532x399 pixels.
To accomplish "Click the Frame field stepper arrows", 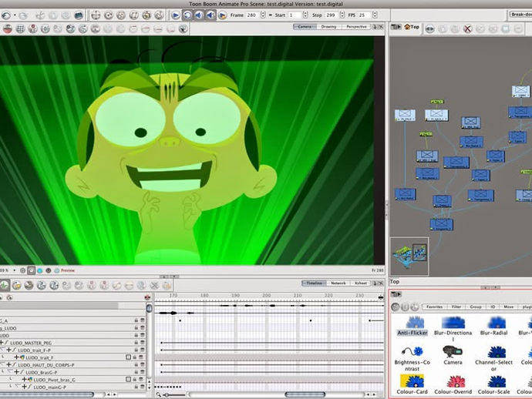I will pos(263,15).
